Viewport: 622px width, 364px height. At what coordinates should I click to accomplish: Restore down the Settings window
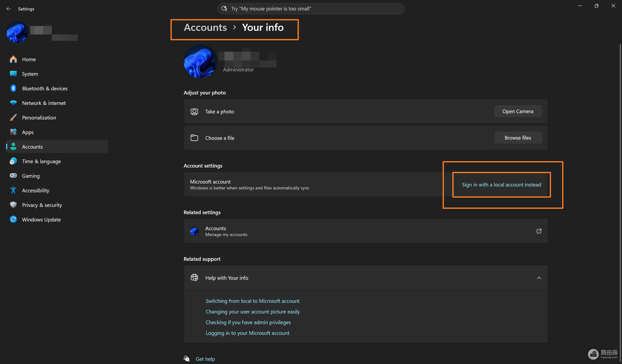(596, 6)
